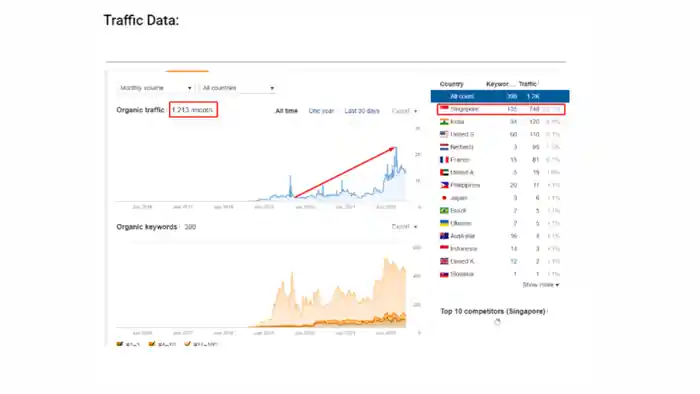Click the Slovakia flag icon
The width and height of the screenshot is (700, 394).
(444, 274)
